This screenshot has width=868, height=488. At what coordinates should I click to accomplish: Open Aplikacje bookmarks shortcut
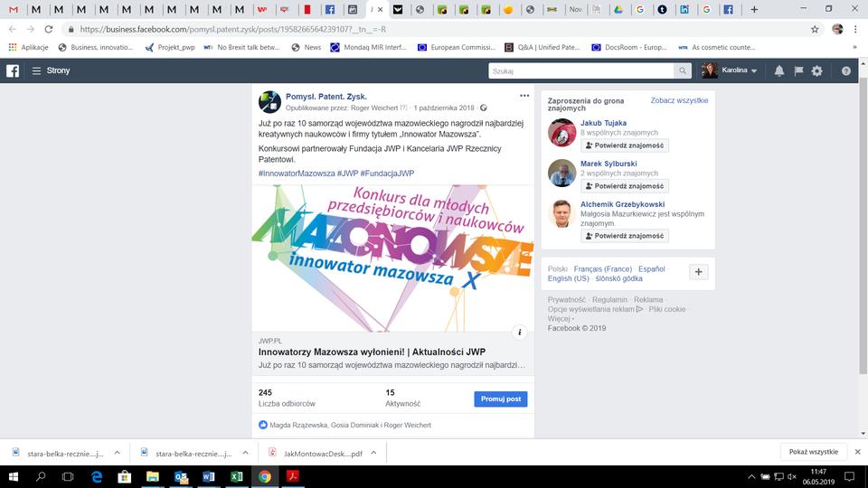pos(28,48)
